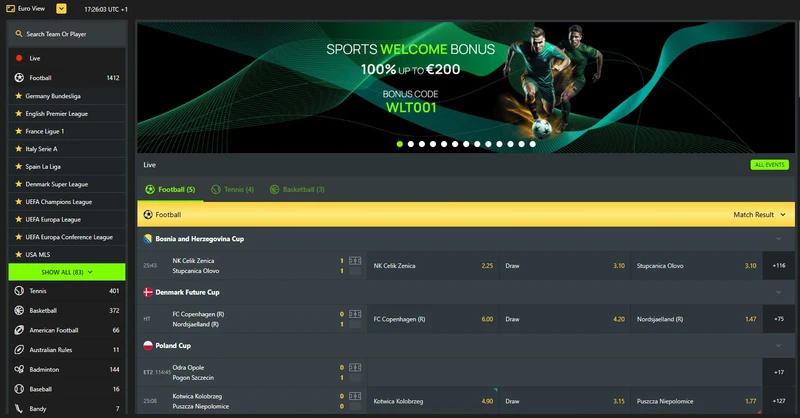Image resolution: width=800 pixels, height=418 pixels.
Task: Click the Badminton shuttlecock icon in sidebar
Action: click(19, 369)
